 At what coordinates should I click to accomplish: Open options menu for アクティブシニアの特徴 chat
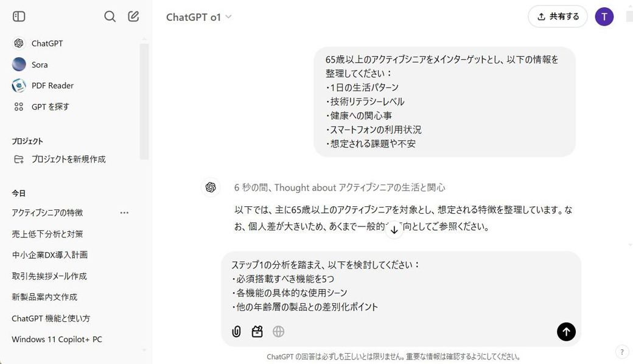124,213
